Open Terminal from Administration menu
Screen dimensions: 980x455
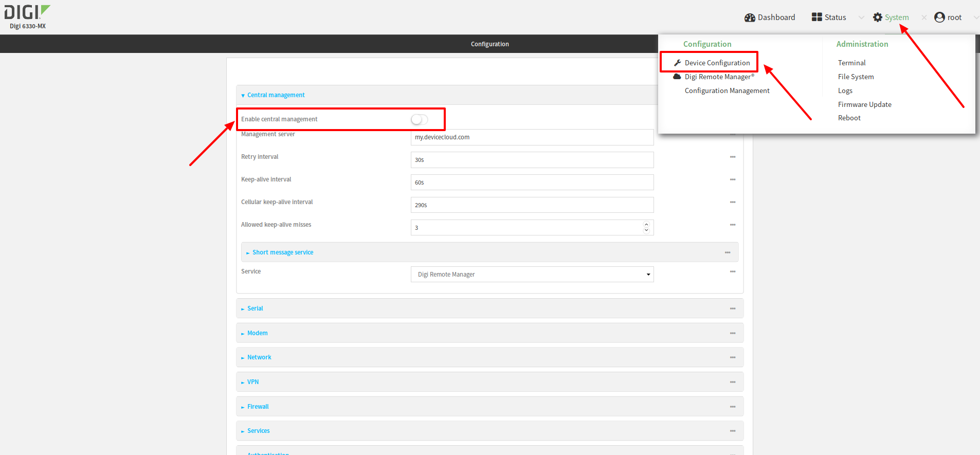click(852, 63)
